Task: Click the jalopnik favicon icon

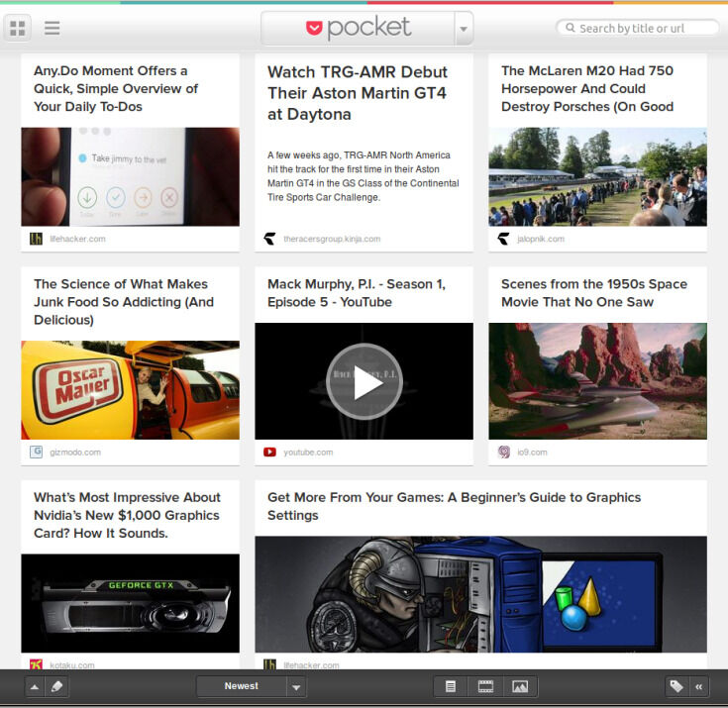Action: 504,239
